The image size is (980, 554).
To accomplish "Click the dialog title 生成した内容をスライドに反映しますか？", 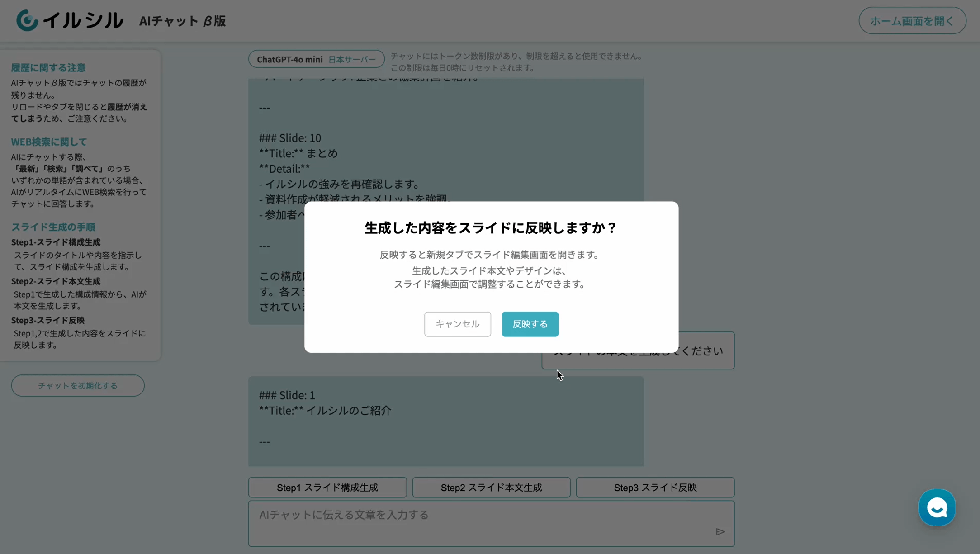I will point(491,228).
